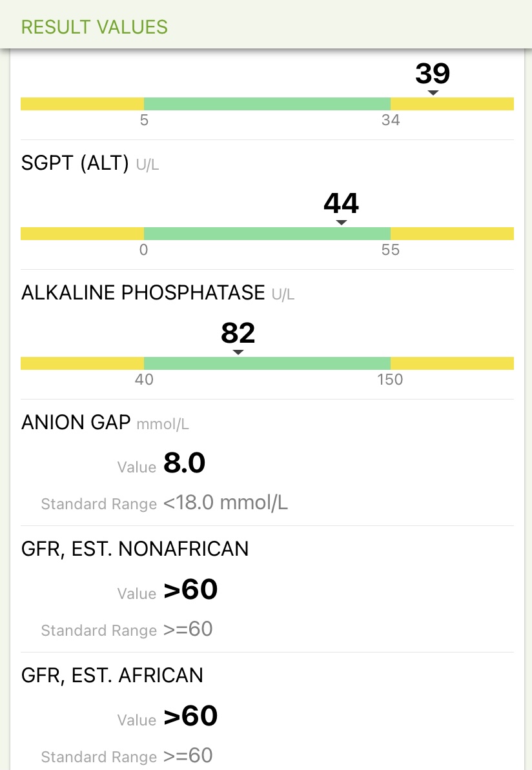The width and height of the screenshot is (532, 770).
Task: Click the right yellow segment of the top bar
Action: tap(452, 104)
